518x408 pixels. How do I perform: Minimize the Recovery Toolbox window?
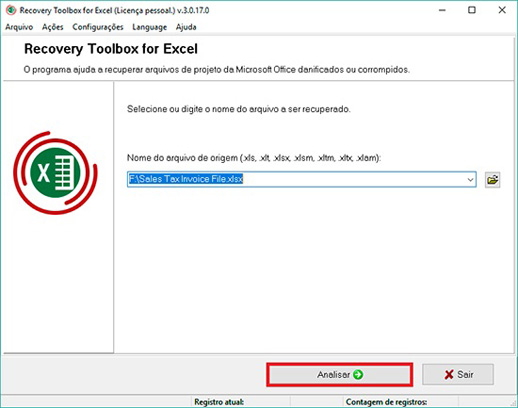tap(442, 10)
